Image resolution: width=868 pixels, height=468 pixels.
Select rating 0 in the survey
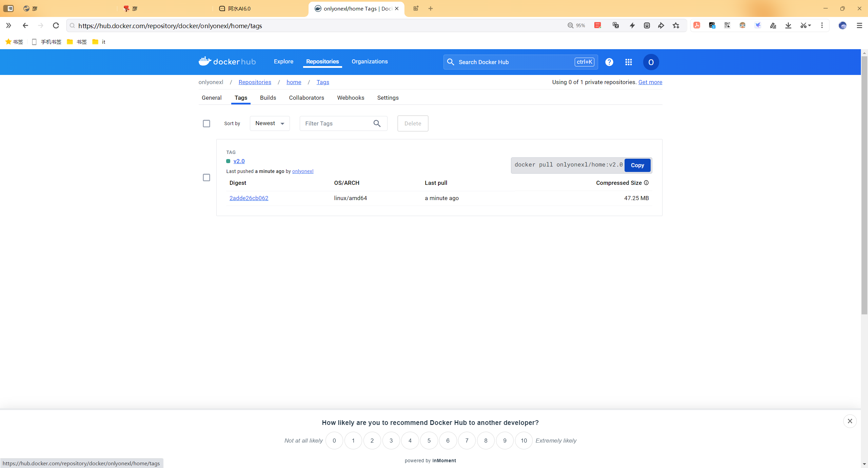(x=334, y=441)
